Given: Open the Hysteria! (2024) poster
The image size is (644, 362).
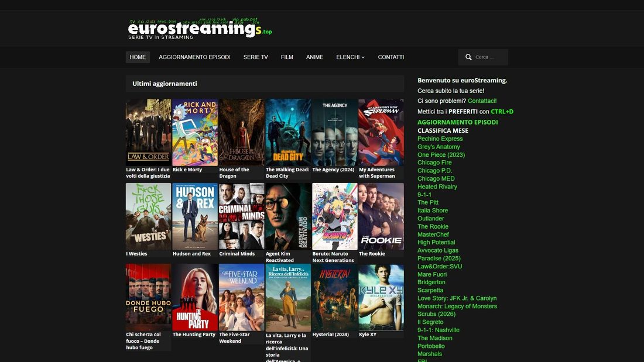Looking at the screenshot, I should tap(335, 297).
